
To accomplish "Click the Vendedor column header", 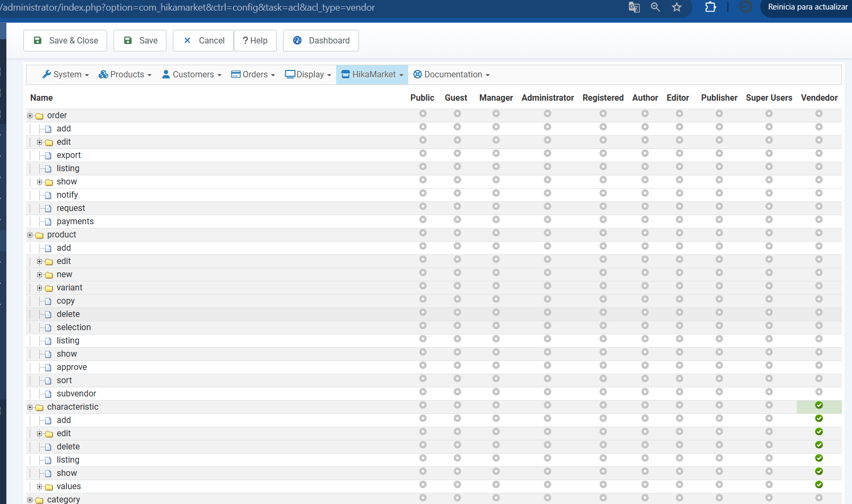I will (819, 98).
